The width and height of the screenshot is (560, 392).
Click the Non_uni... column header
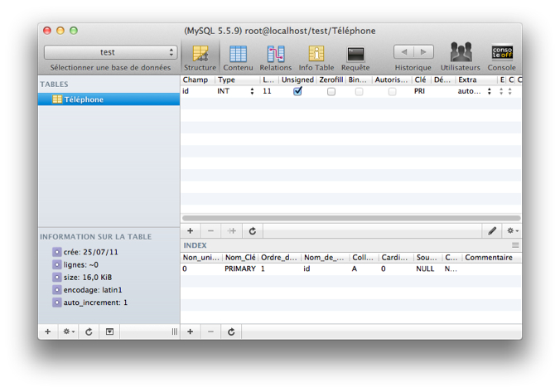click(201, 257)
